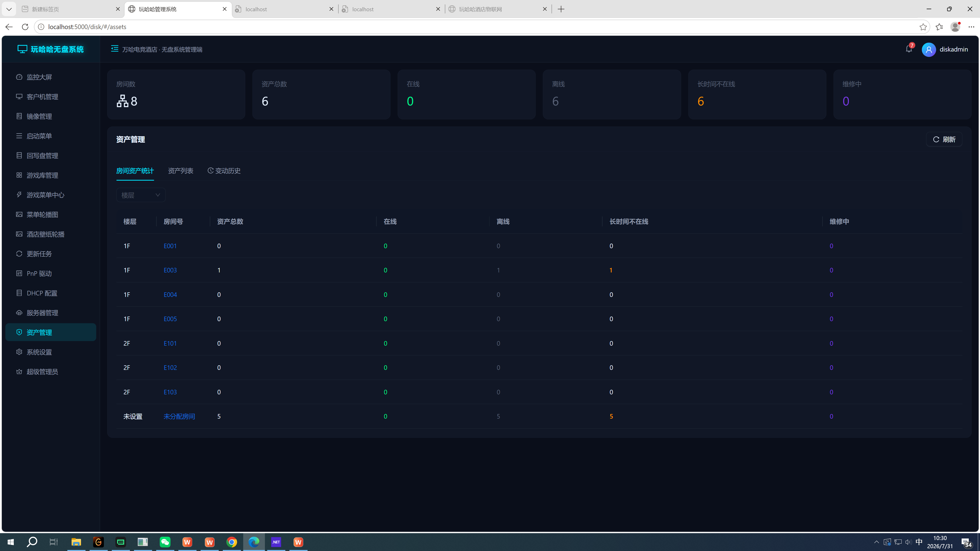Click the 未设置 floor cell

pos(133,416)
